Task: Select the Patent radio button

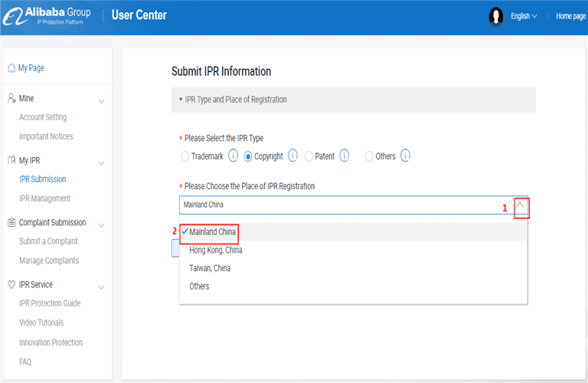Action: tap(309, 156)
